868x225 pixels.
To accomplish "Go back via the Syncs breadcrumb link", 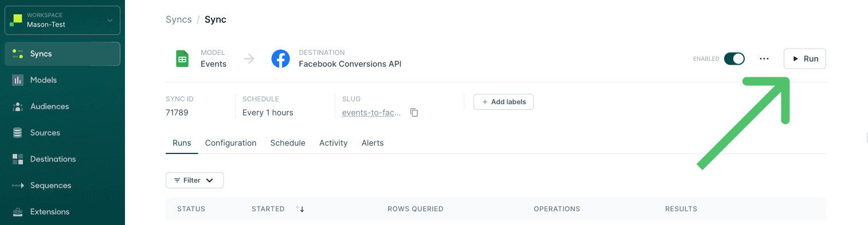I will [179, 19].
